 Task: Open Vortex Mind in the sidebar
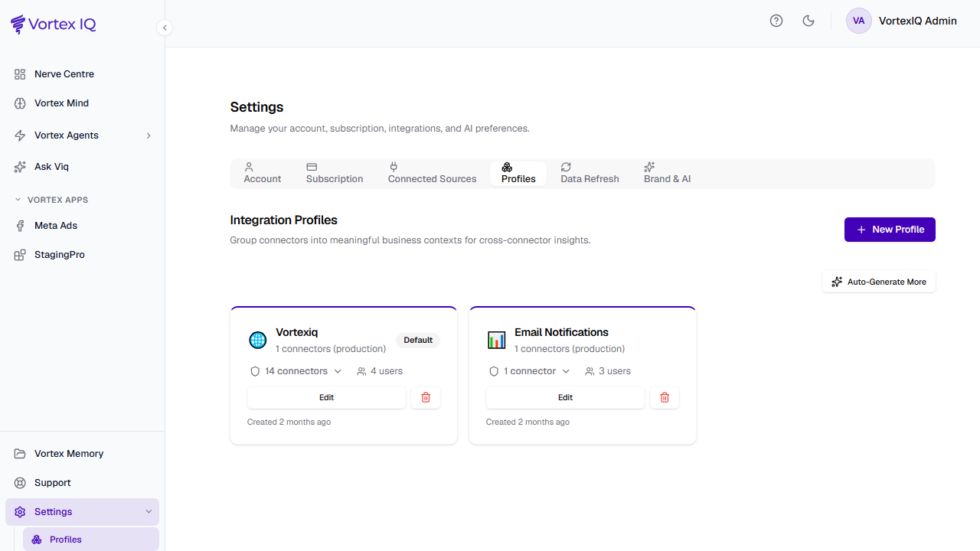83,103
